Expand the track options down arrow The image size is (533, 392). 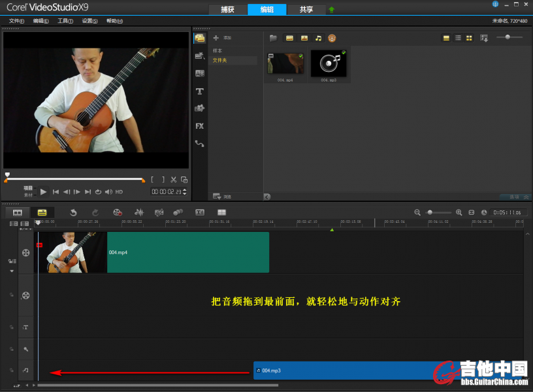click(12, 271)
